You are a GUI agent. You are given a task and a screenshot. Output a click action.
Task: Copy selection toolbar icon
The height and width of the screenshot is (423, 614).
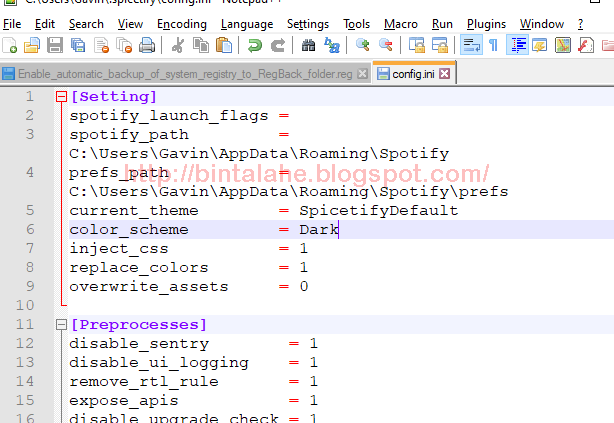coord(201,45)
